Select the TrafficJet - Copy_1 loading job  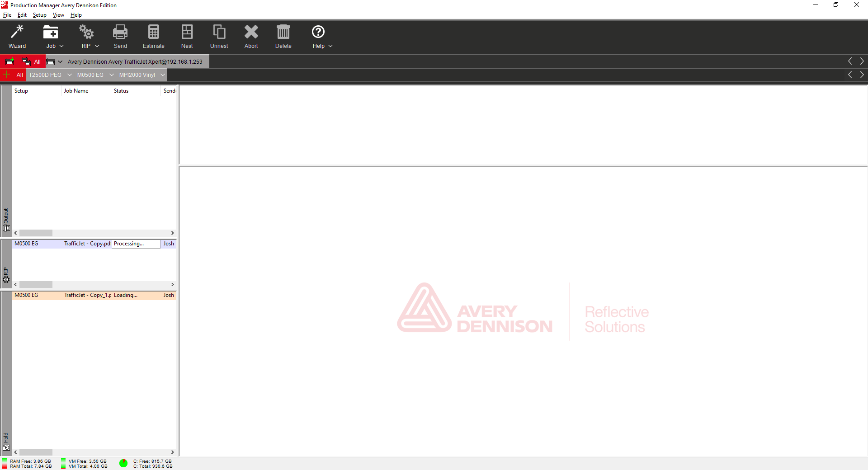(x=94, y=295)
